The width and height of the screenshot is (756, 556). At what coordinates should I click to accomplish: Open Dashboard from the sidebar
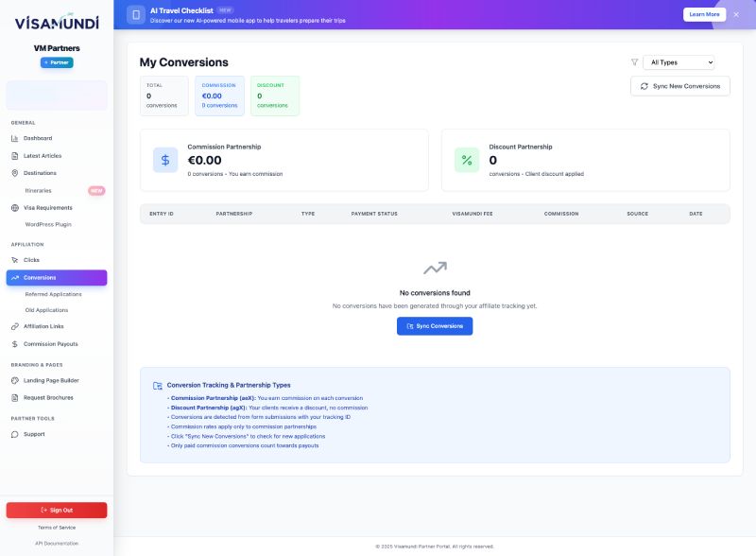pos(38,138)
